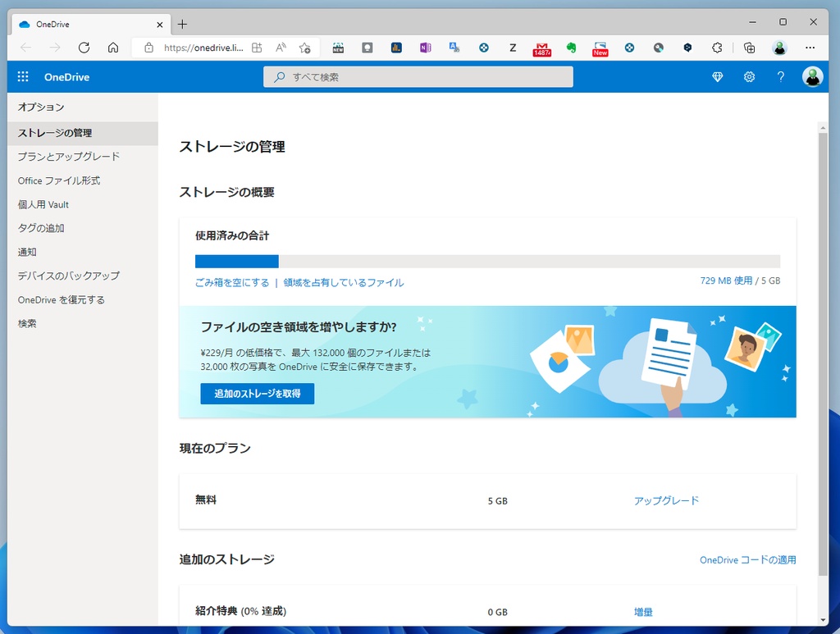
Task: Click the Evernote elephant extension icon
Action: pos(571,48)
